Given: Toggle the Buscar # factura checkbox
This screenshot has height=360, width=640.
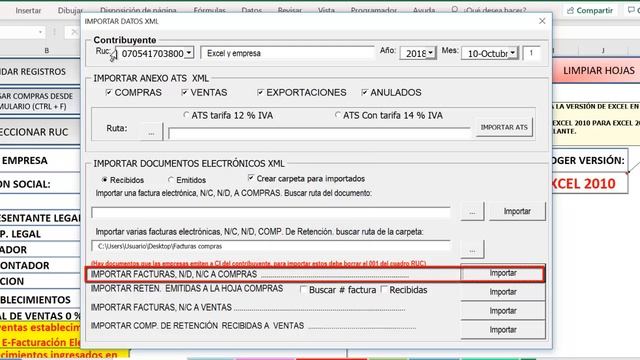Looking at the screenshot, I should [x=303, y=290].
